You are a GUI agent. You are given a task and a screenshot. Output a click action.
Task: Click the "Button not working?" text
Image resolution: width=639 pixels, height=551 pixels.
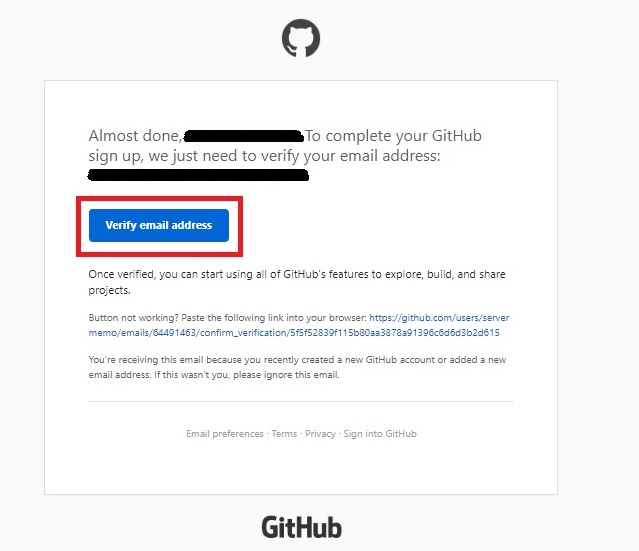pyautogui.click(x=133, y=317)
